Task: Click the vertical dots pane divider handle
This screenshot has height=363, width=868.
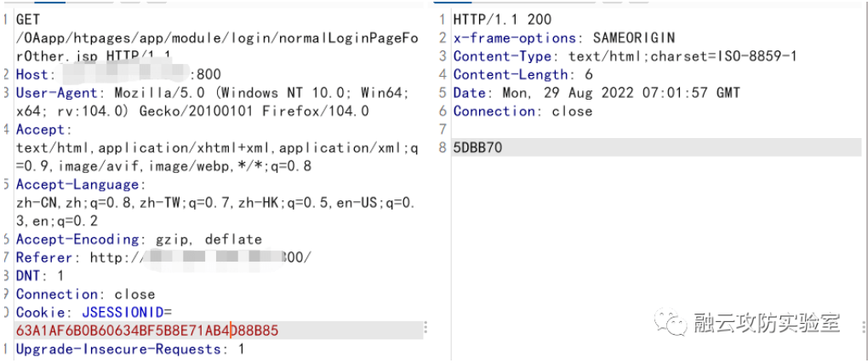Action: pos(426,329)
